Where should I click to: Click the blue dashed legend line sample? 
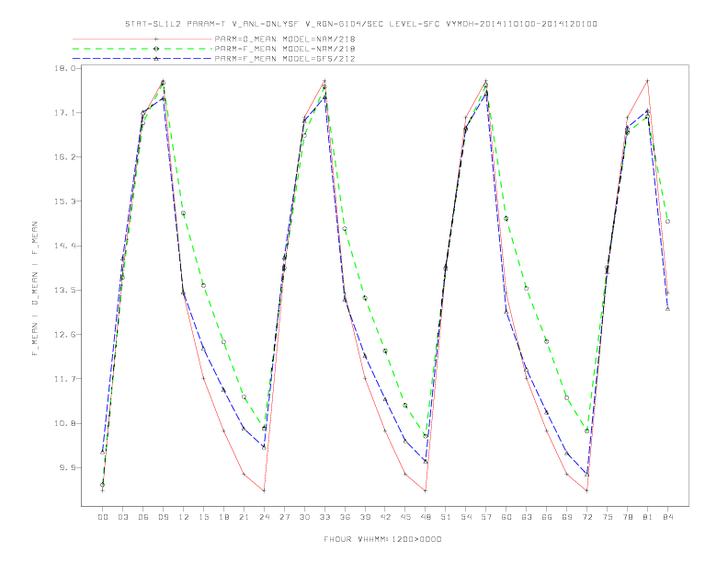(142, 59)
